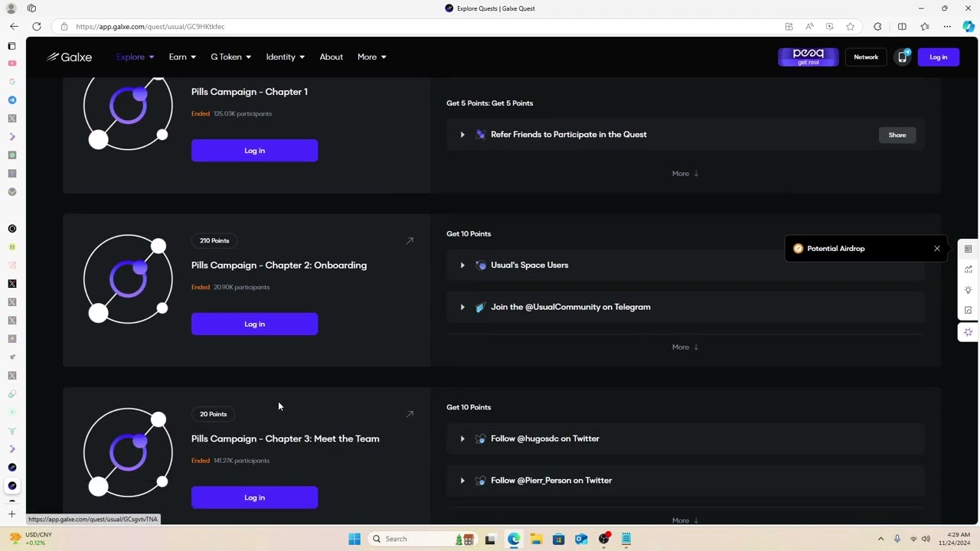
Task: Share the Refer Friends quest
Action: click(897, 135)
